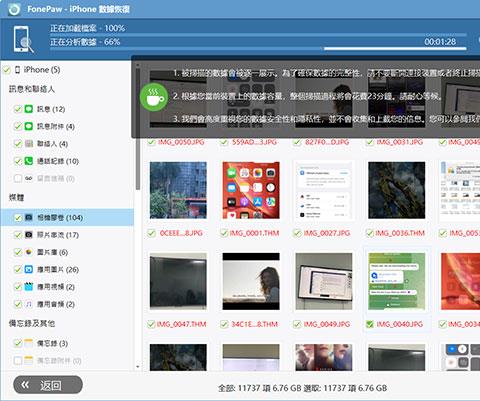Viewport: 480px width, 401px height.
Task: Click the camera roll icon (104)
Action: [29, 217]
